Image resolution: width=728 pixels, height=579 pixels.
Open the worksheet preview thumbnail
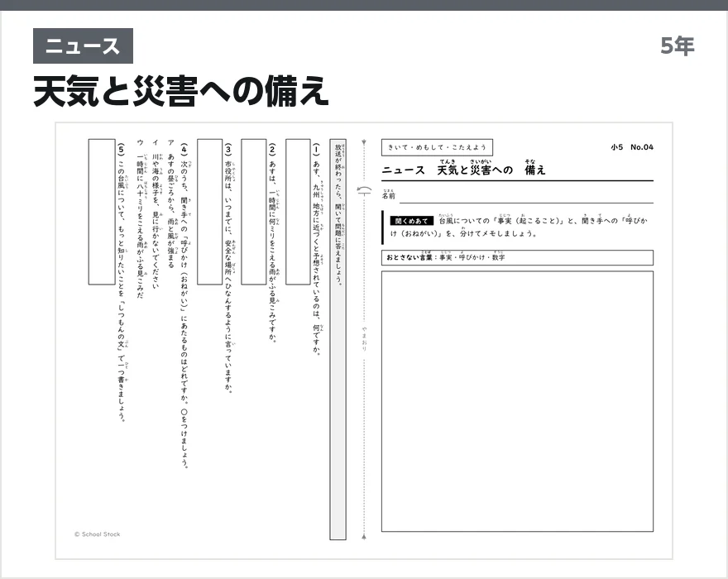364,341
